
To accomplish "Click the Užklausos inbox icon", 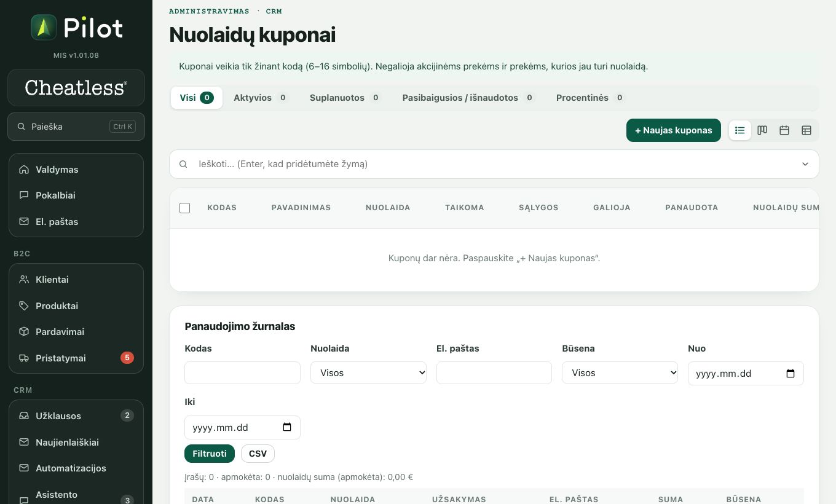I will click(24, 416).
